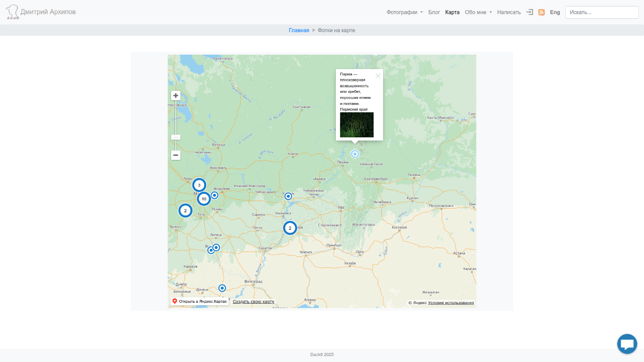Open the orange RSS feed icon
Viewport: 644px width, 362px height.
(541, 12)
